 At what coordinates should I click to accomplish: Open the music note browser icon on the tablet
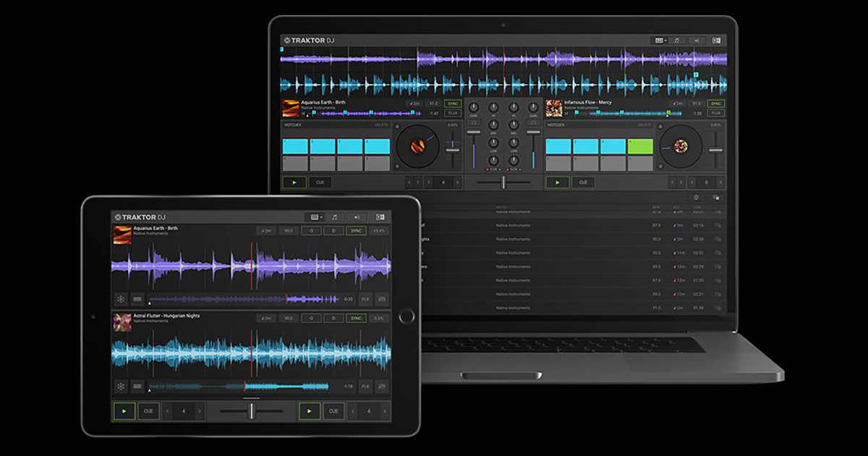coord(335,216)
